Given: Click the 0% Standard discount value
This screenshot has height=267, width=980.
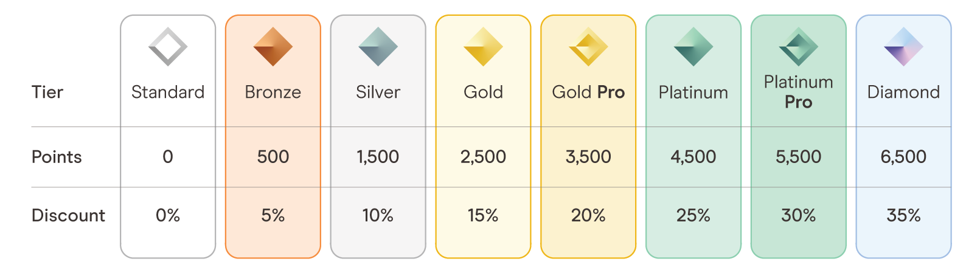Looking at the screenshot, I should 168,215.
